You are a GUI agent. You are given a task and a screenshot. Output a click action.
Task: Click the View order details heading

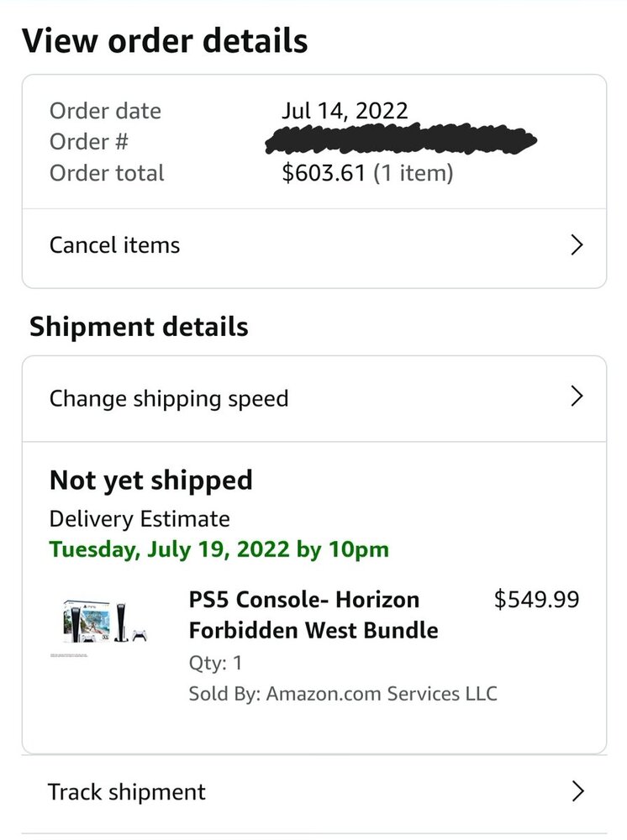coord(165,40)
